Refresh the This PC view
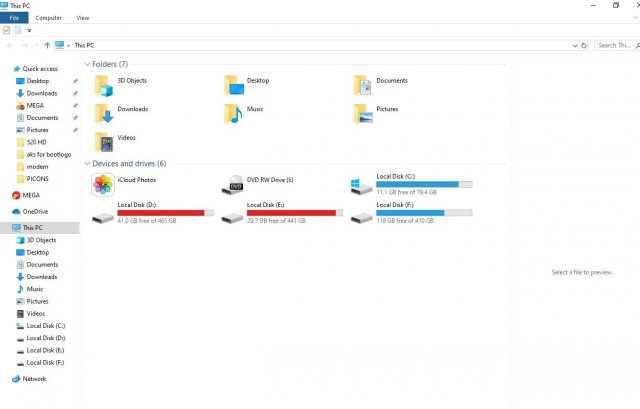 click(x=585, y=45)
